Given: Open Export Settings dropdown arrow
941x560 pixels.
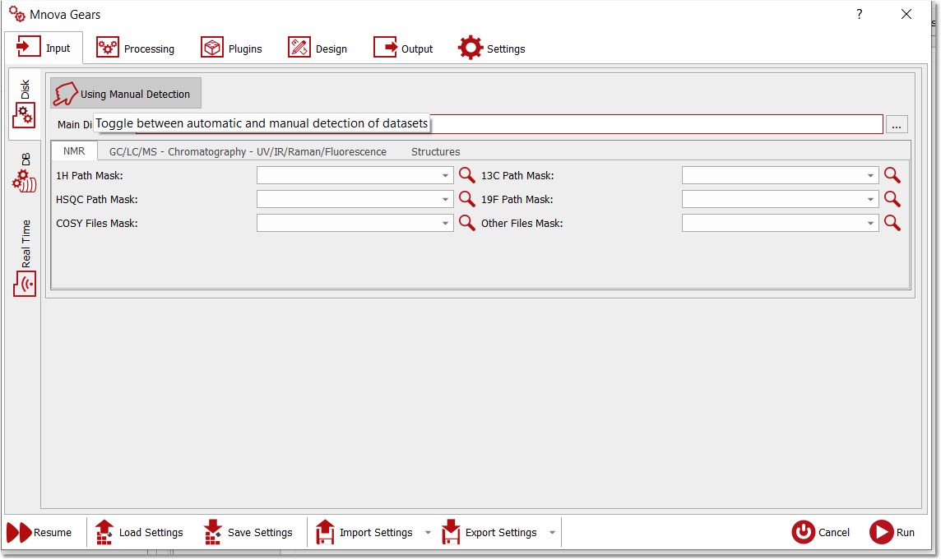Looking at the screenshot, I should click(x=552, y=532).
